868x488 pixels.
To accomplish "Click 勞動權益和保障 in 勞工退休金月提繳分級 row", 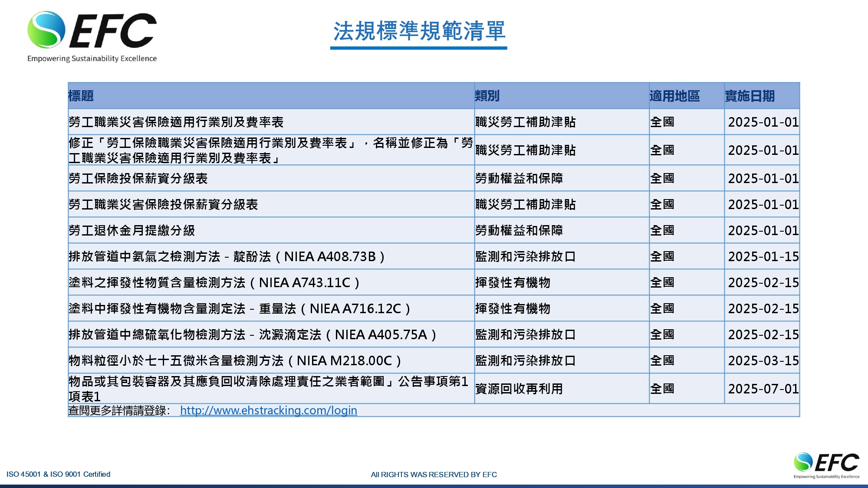I will 519,230.
